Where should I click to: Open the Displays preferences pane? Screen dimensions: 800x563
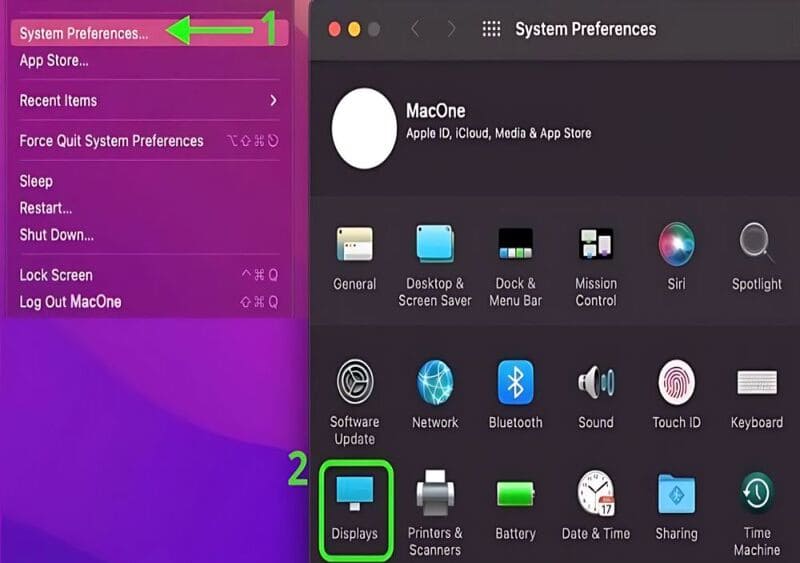(355, 508)
